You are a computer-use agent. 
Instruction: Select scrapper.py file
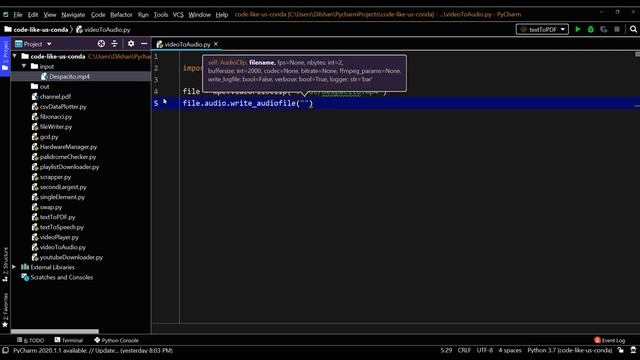(x=55, y=177)
